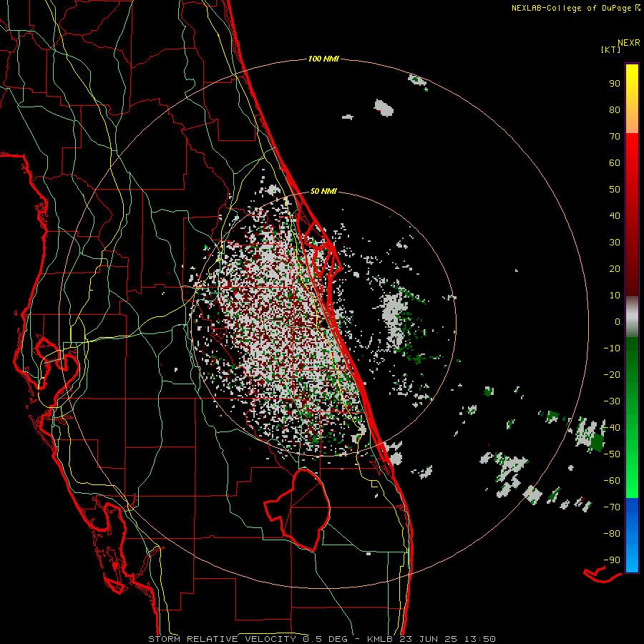Select the Storm Relative Velocity caption text

pyautogui.click(x=321, y=639)
